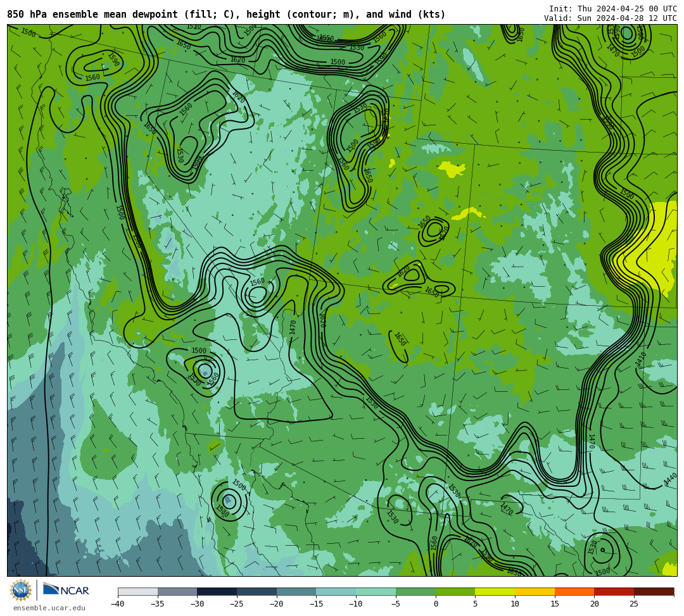Click the -15 to -10 colorbar swatch
Viewport: 684px width, 616px height.
pos(336,591)
